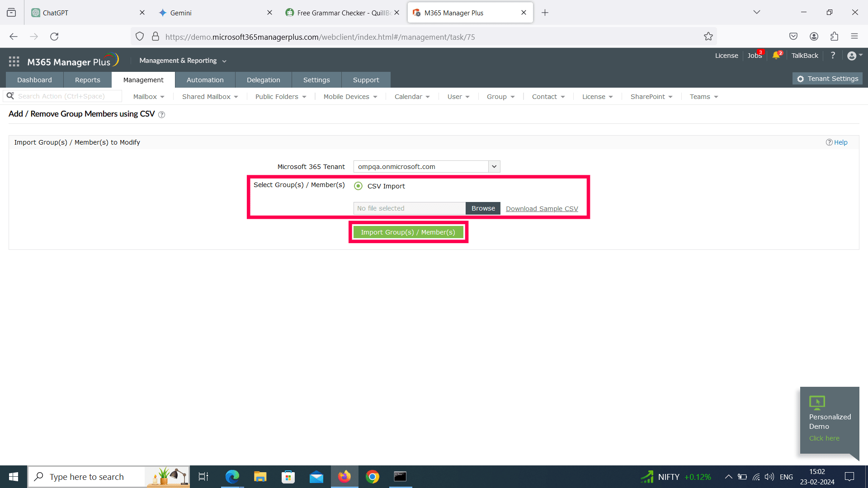Open the Teams menu dropdown
The width and height of the screenshot is (868, 488).
(703, 96)
